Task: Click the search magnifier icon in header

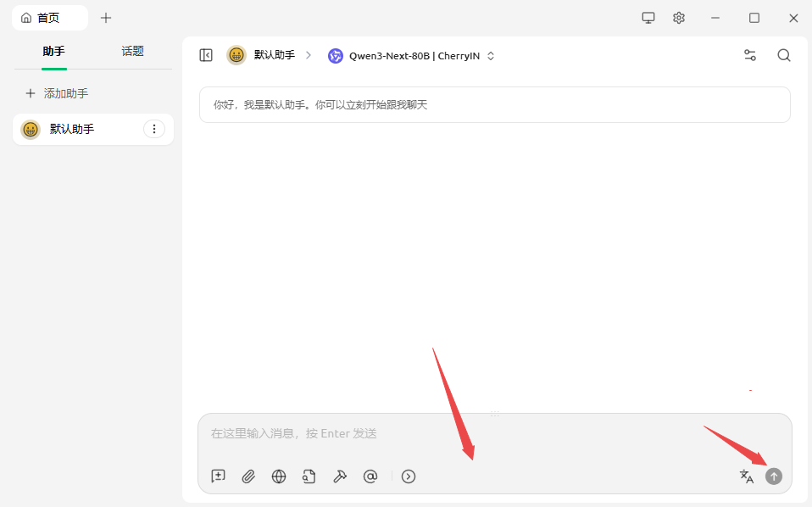Action: click(x=784, y=55)
